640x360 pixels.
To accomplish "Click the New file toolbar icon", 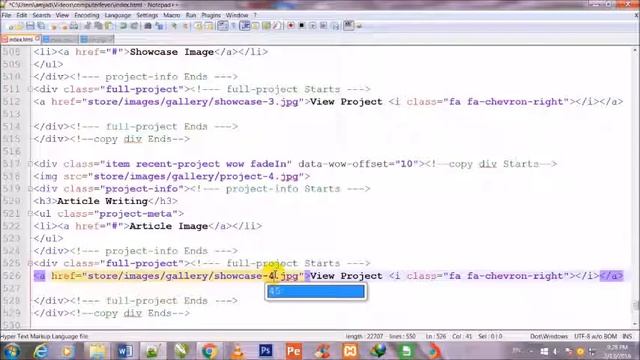I will coord(11,26).
